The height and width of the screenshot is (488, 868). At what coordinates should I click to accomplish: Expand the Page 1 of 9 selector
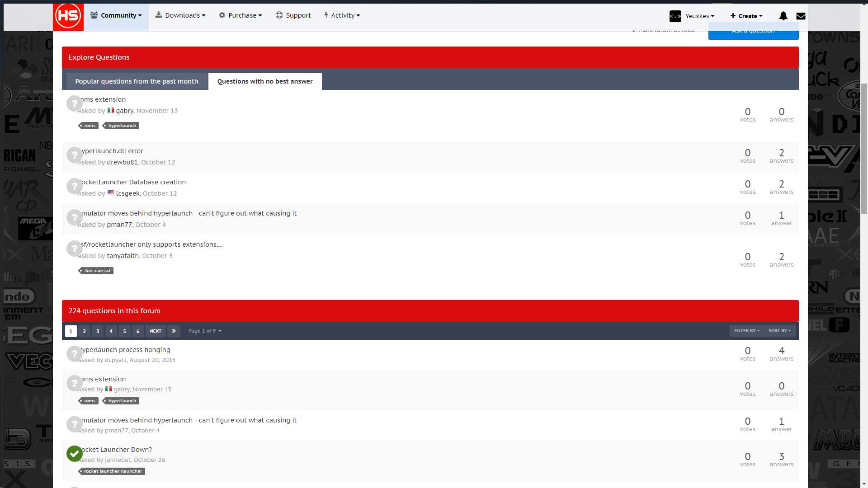[x=205, y=331]
